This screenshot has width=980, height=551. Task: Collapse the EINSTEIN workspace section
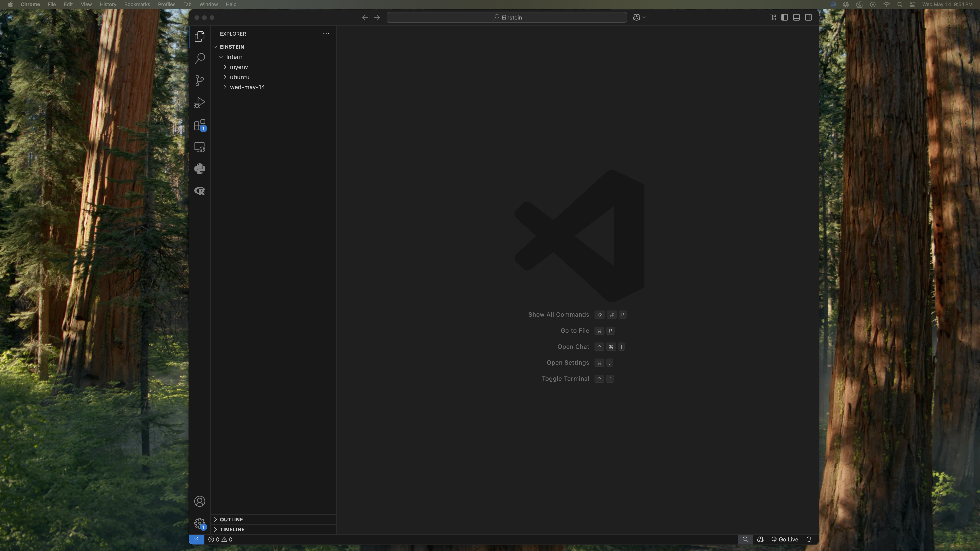(x=273, y=47)
